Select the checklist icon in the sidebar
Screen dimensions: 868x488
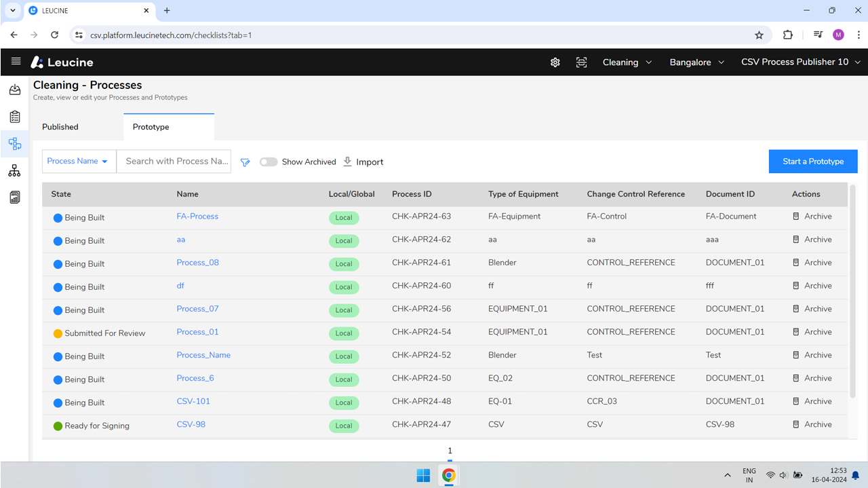[14, 116]
